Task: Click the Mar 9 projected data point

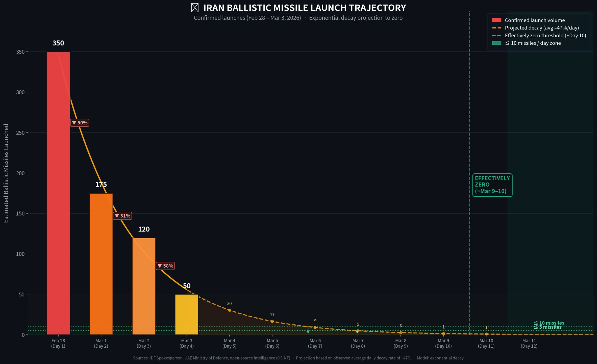Action: [443, 334]
